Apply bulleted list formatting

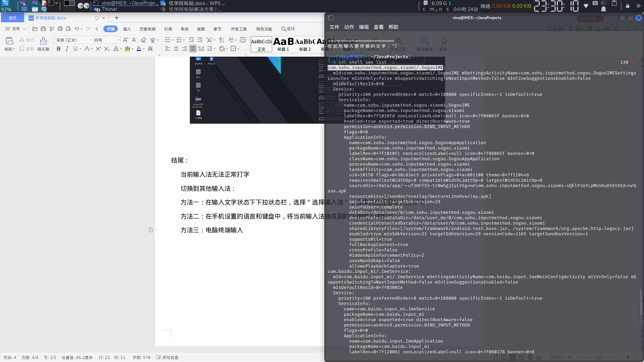point(168,40)
